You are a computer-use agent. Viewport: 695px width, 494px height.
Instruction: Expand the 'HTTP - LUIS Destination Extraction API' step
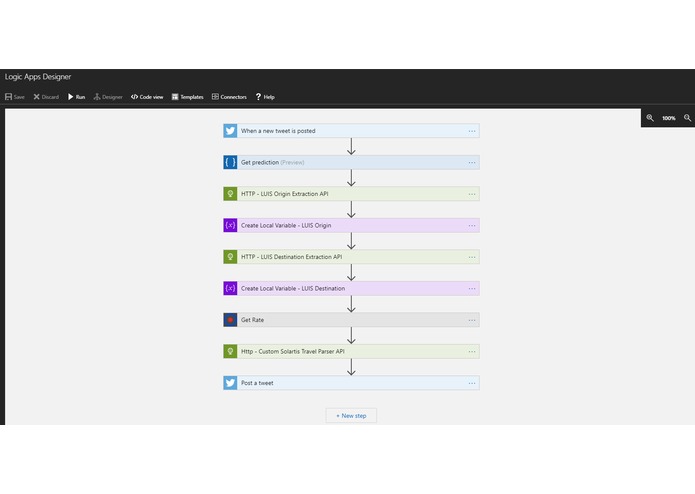click(x=351, y=257)
